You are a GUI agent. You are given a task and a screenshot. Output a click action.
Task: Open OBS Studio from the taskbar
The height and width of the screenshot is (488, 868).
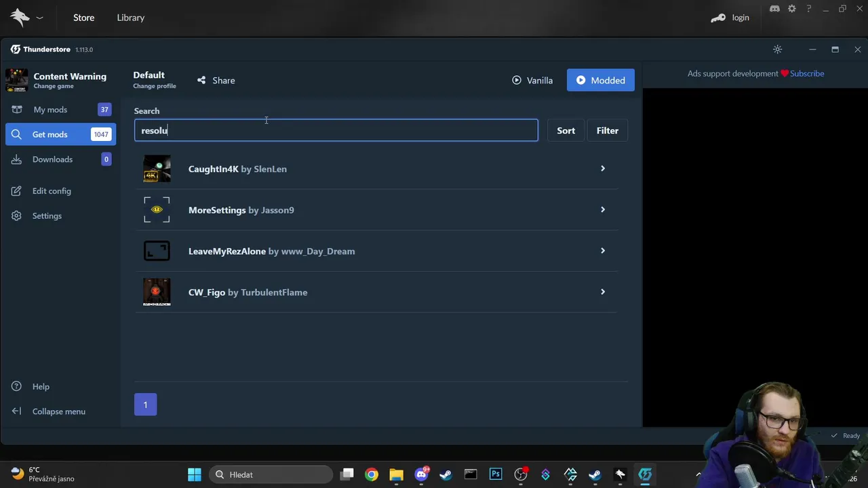pos(520,474)
